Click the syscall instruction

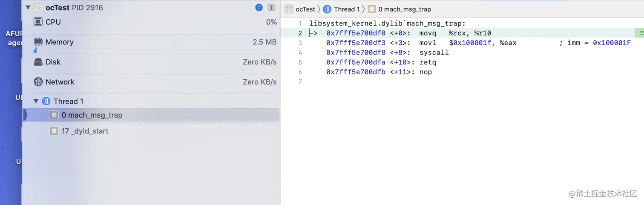(x=434, y=53)
